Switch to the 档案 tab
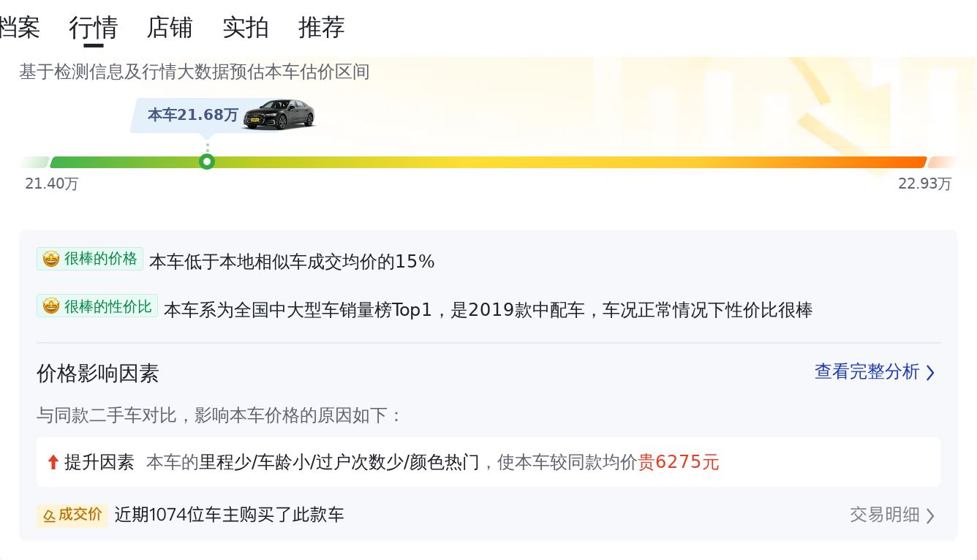977x560 pixels. tap(19, 28)
